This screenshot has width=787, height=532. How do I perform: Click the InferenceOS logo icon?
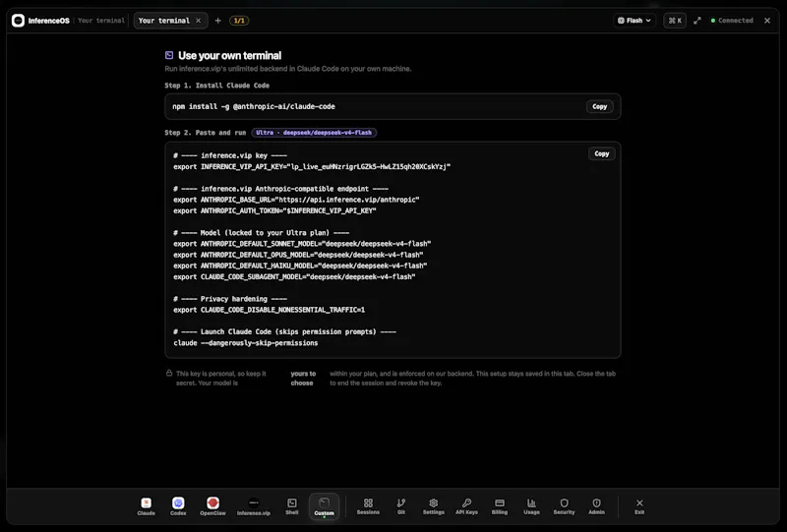[18, 21]
